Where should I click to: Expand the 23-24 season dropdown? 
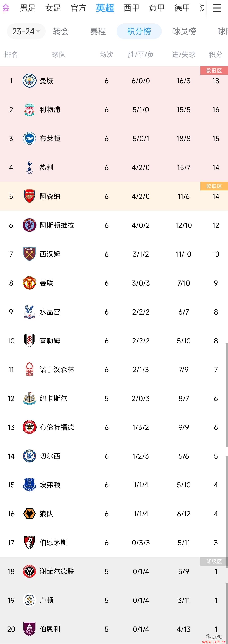pos(26,31)
